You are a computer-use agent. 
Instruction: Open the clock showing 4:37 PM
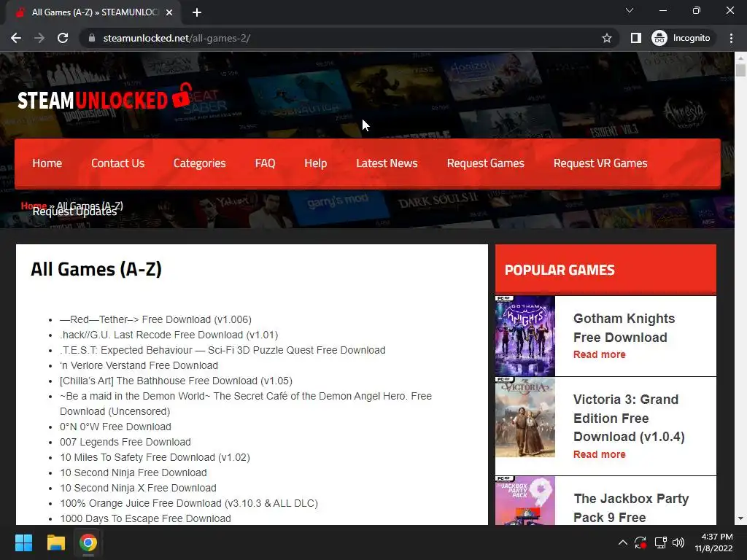(x=713, y=542)
